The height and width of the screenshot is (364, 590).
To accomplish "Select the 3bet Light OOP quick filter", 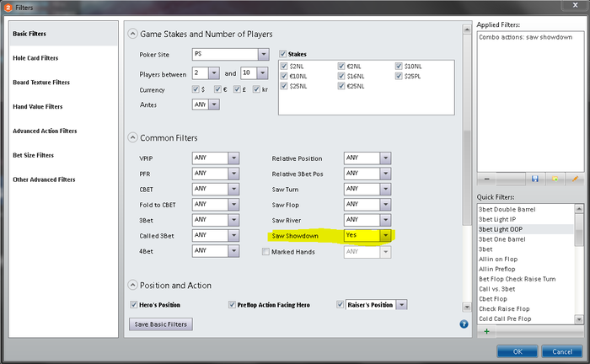I will click(x=526, y=229).
